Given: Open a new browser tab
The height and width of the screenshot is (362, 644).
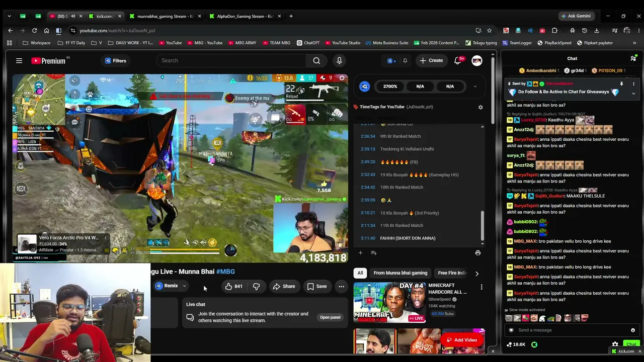Looking at the screenshot, I should [x=291, y=16].
